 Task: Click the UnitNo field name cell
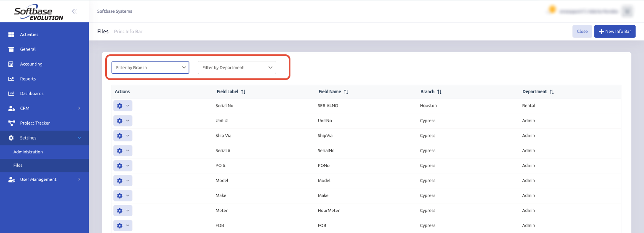click(325, 121)
